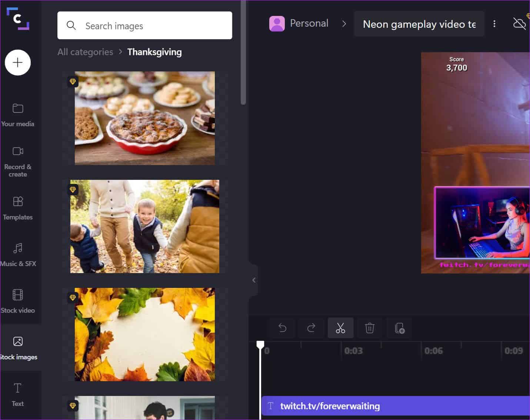Click the Search images input field

tap(145, 26)
